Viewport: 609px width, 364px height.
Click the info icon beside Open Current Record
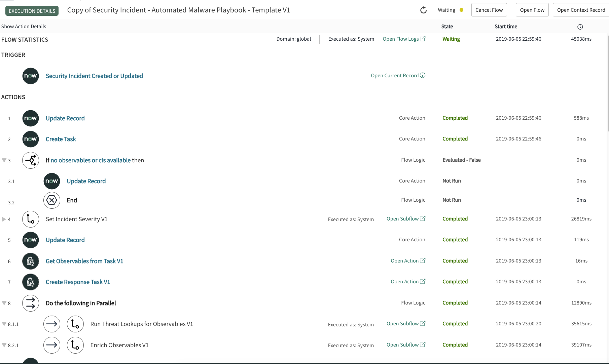(423, 75)
